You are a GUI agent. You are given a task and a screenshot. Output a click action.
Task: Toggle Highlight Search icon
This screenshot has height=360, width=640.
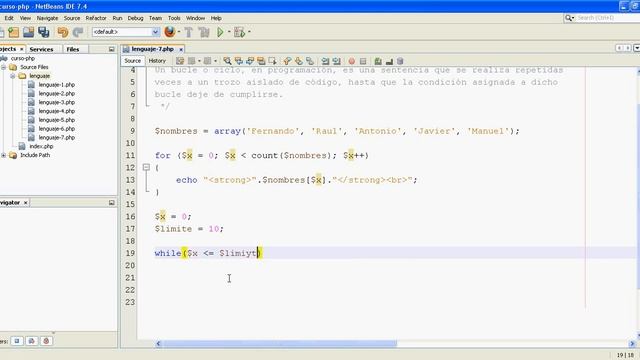261,61
